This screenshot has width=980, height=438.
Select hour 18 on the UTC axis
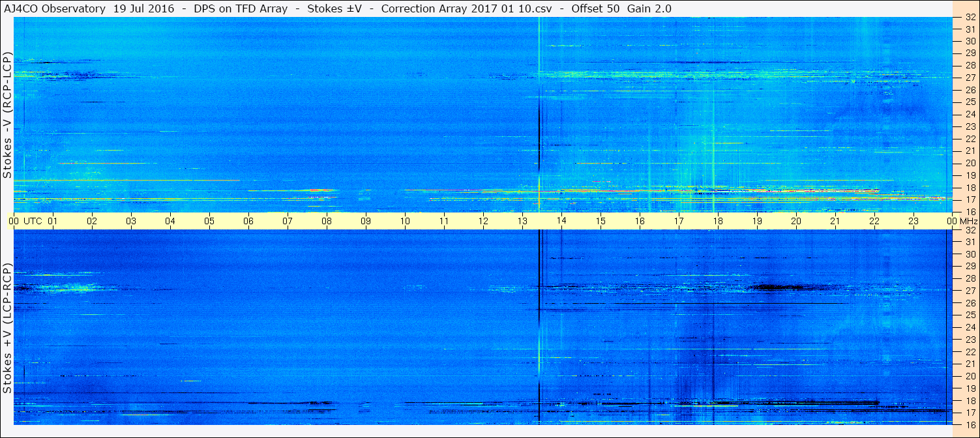pyautogui.click(x=718, y=221)
